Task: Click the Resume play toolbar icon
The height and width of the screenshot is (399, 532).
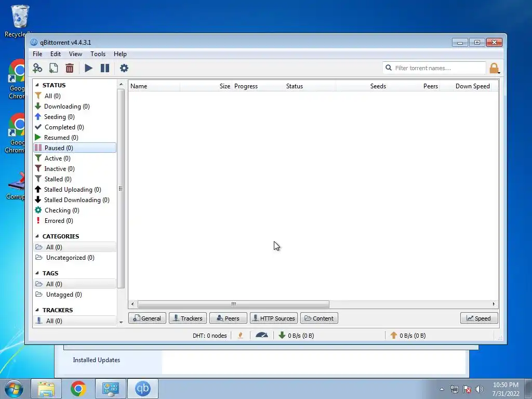Action: [88, 68]
